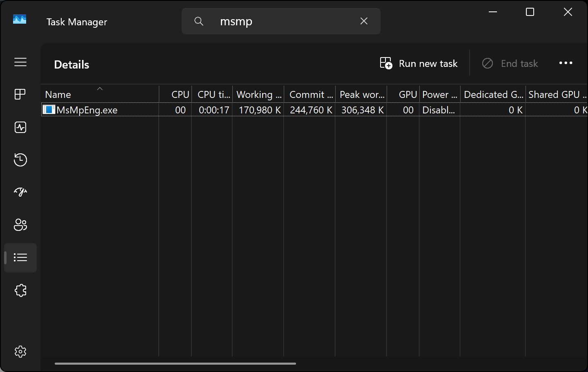
Task: Open the Startup apps page icon
Action: pyautogui.click(x=20, y=192)
